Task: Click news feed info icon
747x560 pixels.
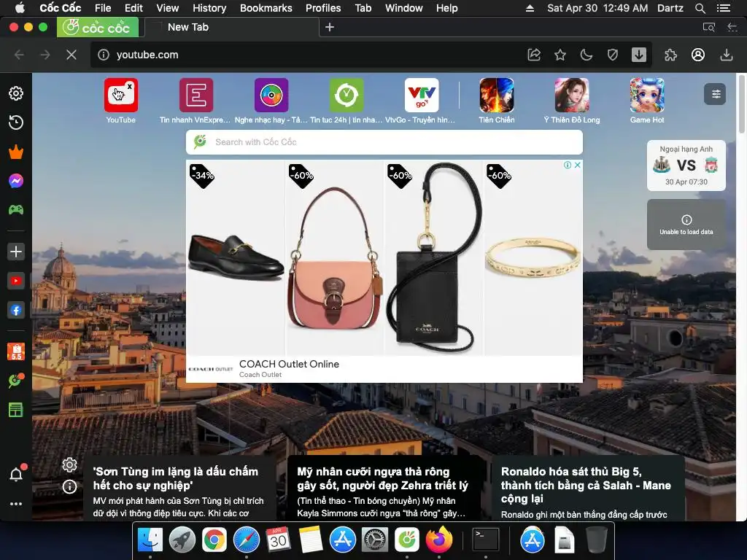Action: (69, 486)
